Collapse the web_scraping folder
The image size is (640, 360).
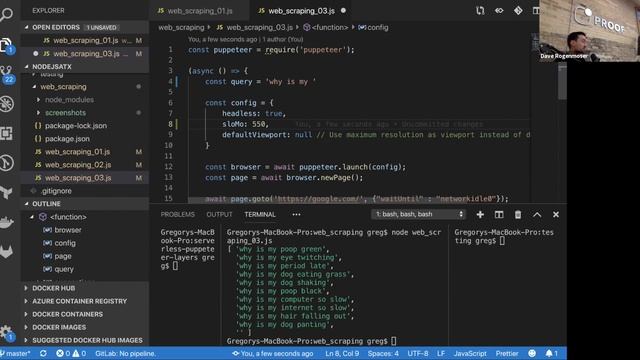coord(34,87)
